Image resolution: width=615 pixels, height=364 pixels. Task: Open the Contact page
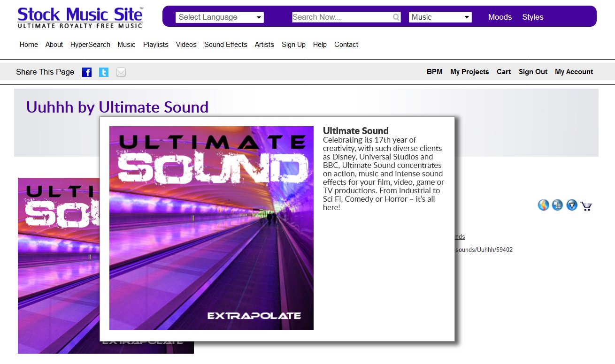pyautogui.click(x=346, y=45)
